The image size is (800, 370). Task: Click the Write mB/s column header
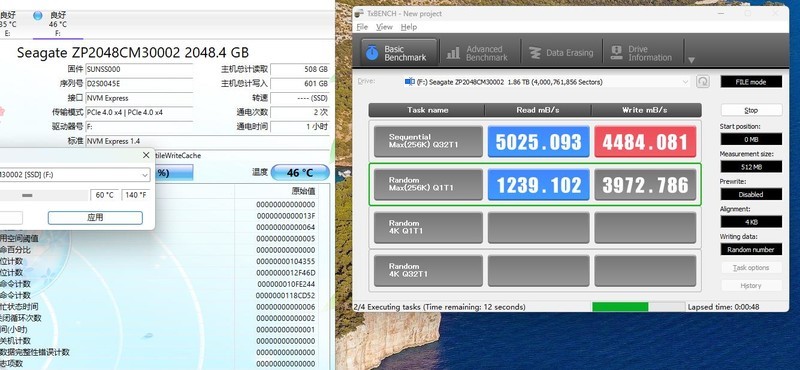tap(646, 110)
